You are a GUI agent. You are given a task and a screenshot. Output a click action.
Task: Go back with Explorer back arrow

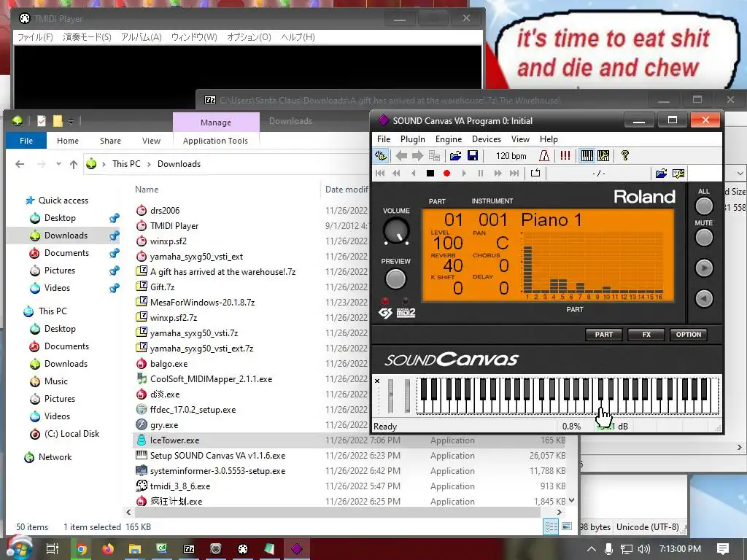tap(20, 164)
